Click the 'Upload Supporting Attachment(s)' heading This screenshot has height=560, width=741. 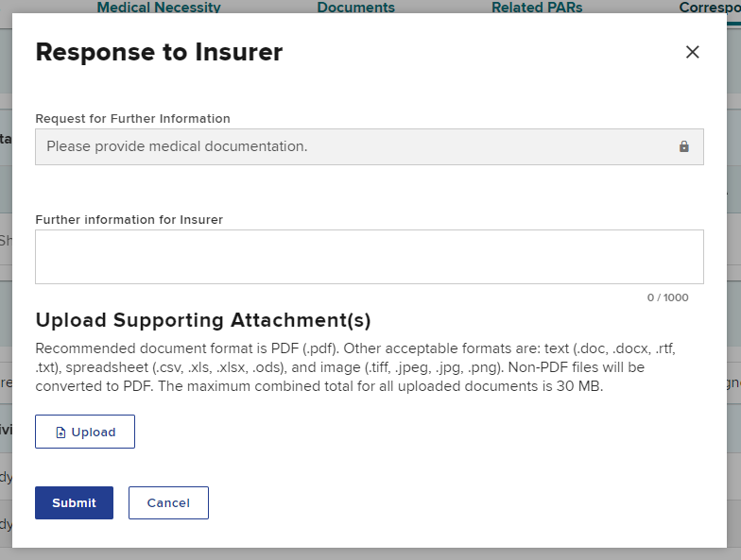[202, 319]
